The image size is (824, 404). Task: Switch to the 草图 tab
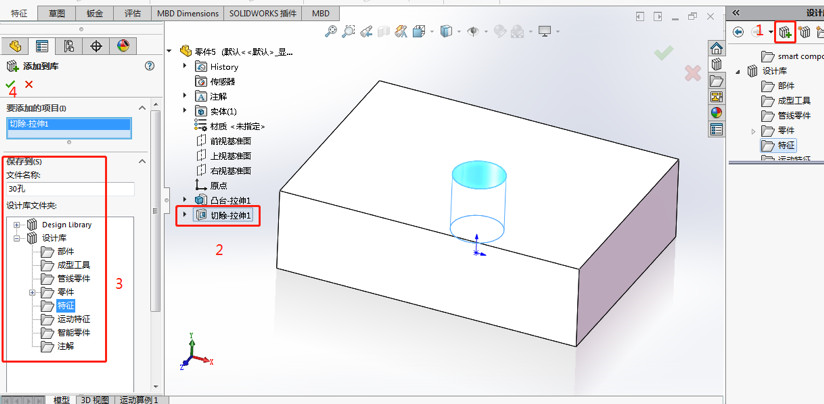click(57, 14)
